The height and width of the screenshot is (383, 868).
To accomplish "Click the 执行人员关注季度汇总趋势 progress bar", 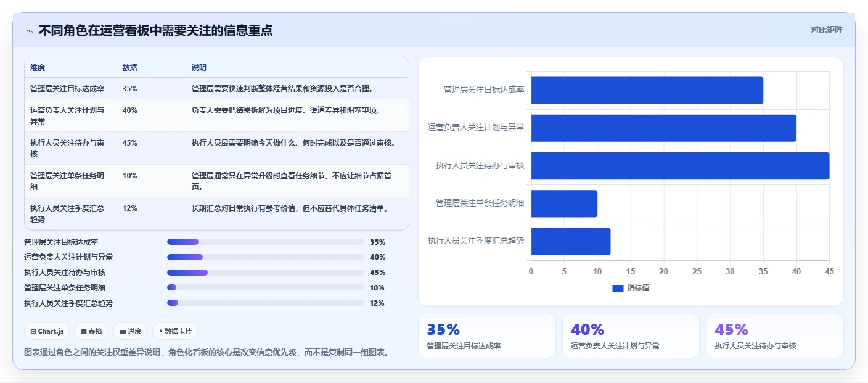I will click(266, 303).
